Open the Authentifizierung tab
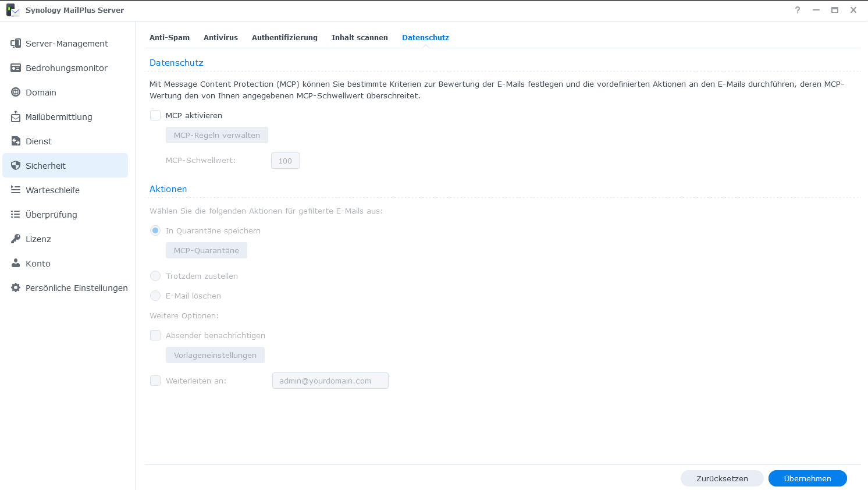868x490 pixels. tap(284, 37)
